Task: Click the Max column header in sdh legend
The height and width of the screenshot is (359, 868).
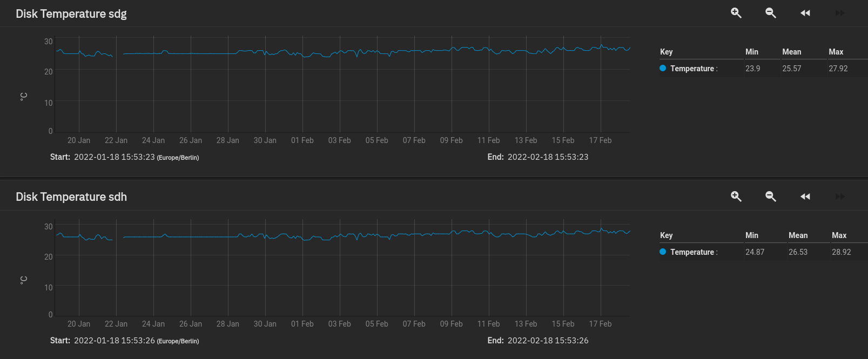Action: [x=839, y=235]
